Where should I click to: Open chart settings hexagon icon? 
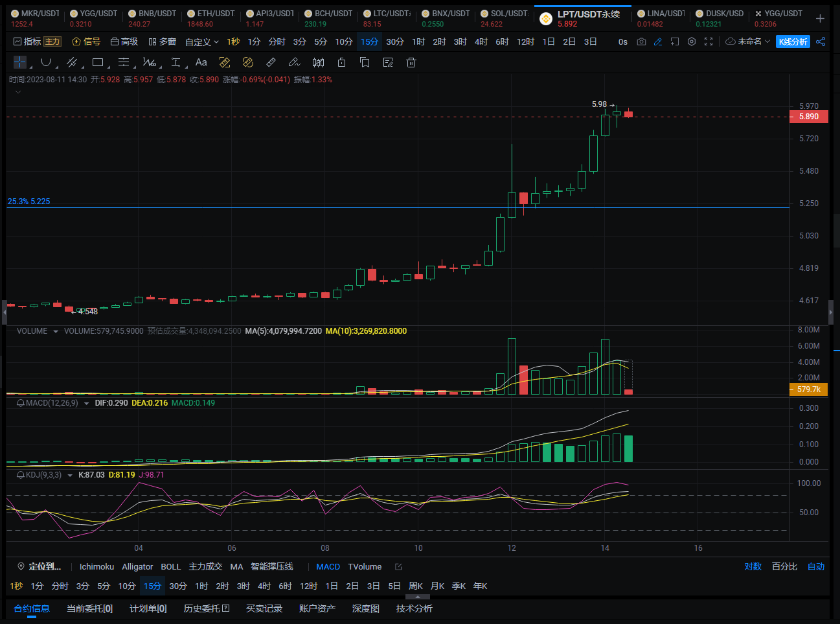point(692,41)
